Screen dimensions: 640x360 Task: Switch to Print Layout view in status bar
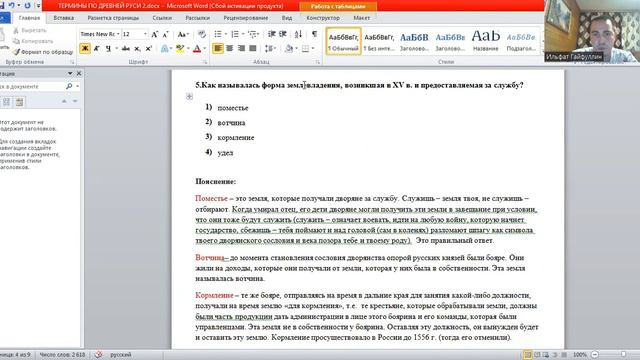528,355
